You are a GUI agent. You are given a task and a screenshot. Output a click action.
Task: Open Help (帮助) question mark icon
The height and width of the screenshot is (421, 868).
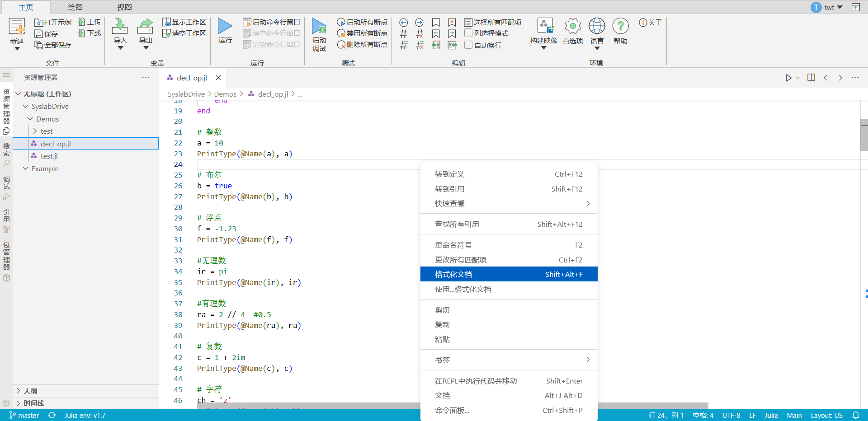pos(621,26)
